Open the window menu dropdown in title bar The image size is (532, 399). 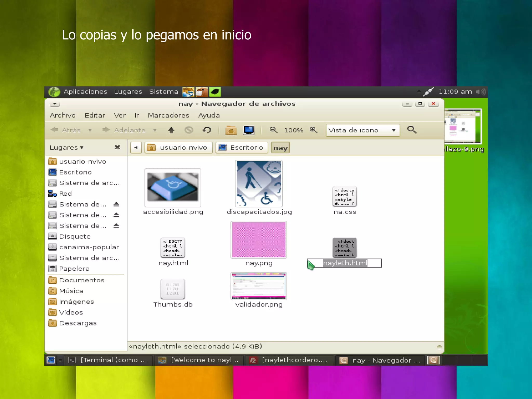55,104
